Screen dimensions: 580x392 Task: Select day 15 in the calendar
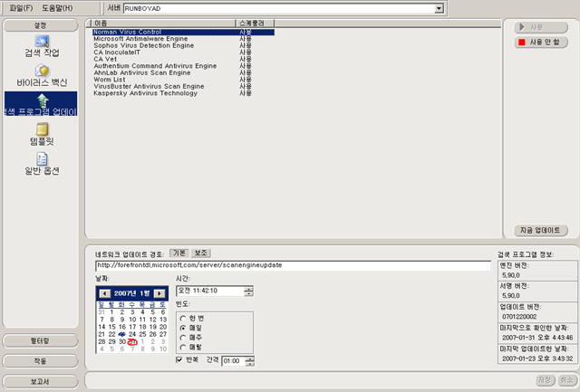click(111, 327)
